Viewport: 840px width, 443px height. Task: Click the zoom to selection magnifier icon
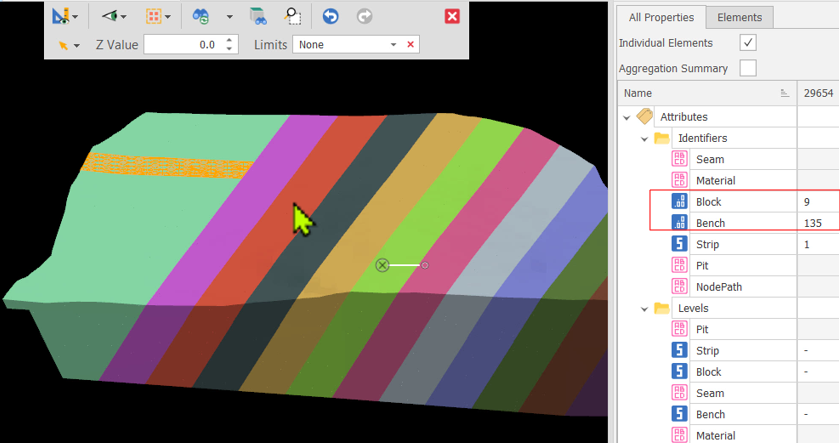292,16
